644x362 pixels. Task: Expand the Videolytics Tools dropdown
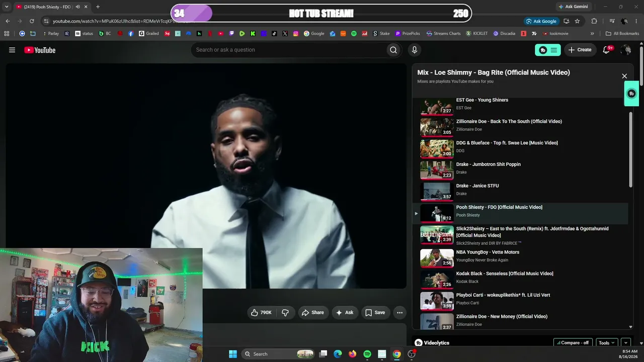[607, 343]
